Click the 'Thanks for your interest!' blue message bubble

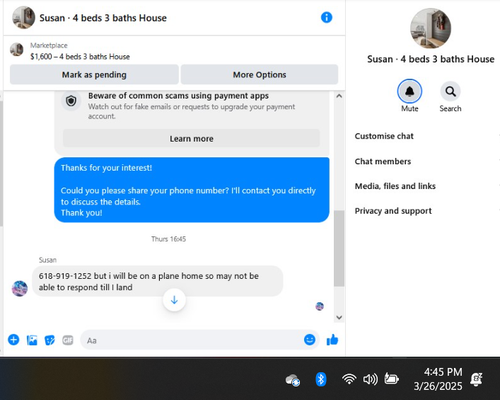pyautogui.click(x=192, y=190)
